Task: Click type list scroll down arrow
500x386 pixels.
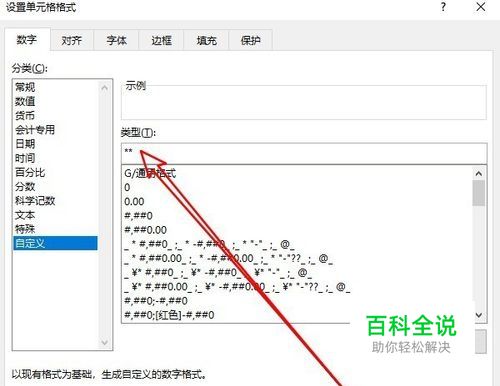Action: click(x=479, y=315)
